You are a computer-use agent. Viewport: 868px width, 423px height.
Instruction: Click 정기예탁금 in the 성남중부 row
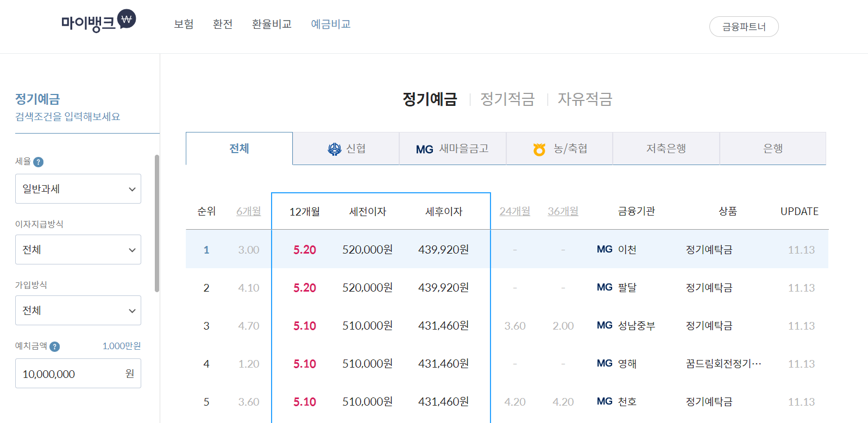(709, 325)
